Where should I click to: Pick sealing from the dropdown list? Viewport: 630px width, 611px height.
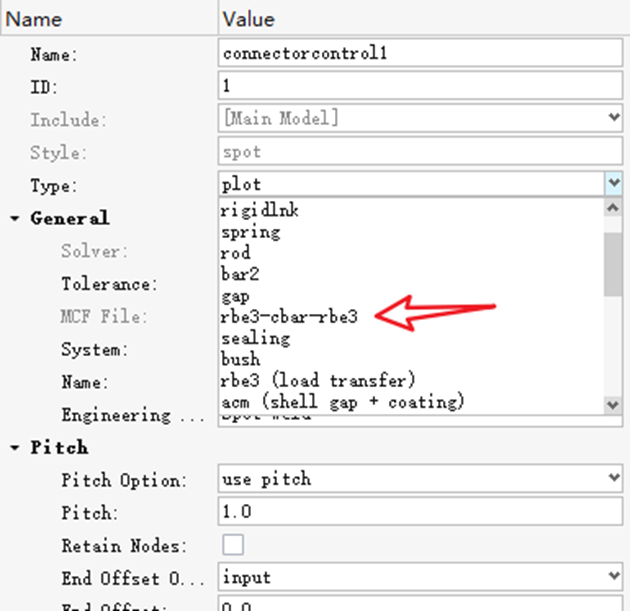[x=256, y=339]
